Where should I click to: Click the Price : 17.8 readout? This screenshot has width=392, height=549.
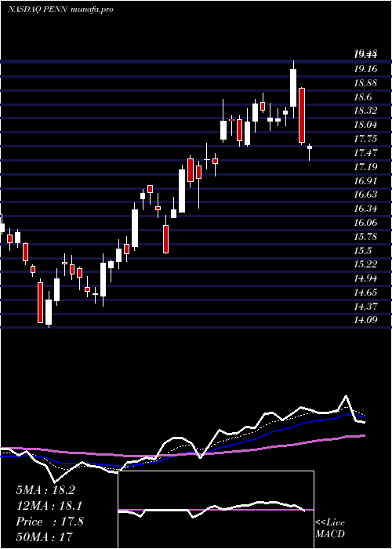coord(49,522)
